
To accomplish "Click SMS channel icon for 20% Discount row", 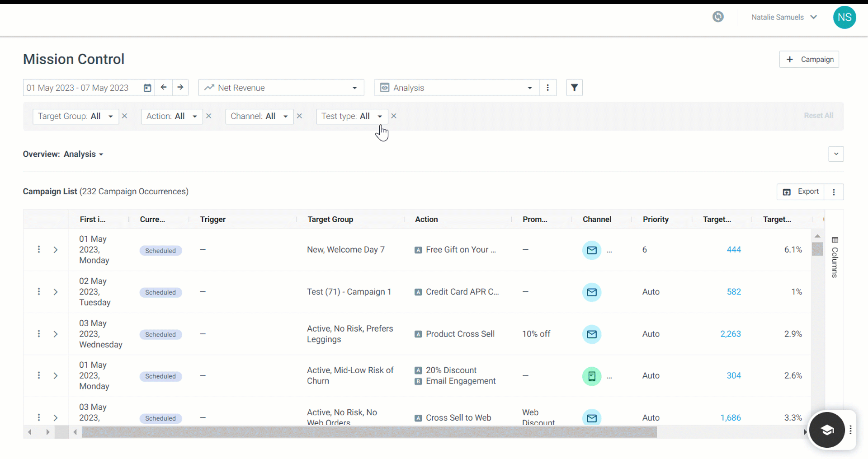I will (x=592, y=376).
